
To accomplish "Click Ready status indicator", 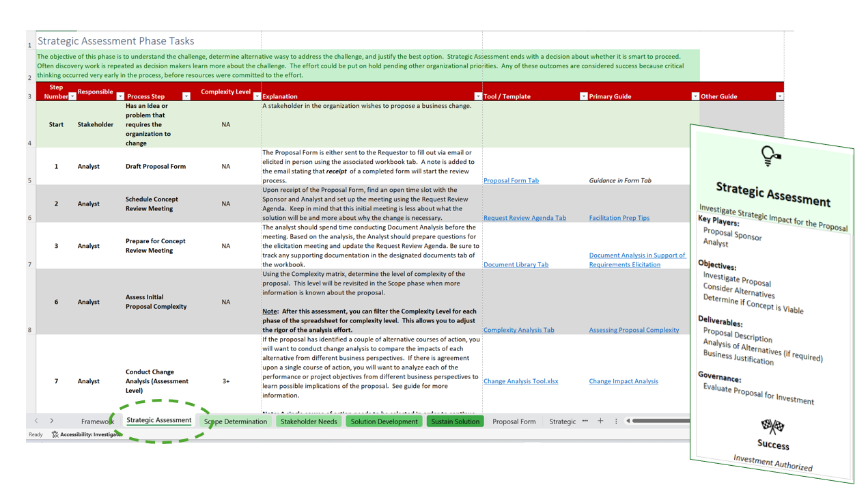I will [36, 434].
